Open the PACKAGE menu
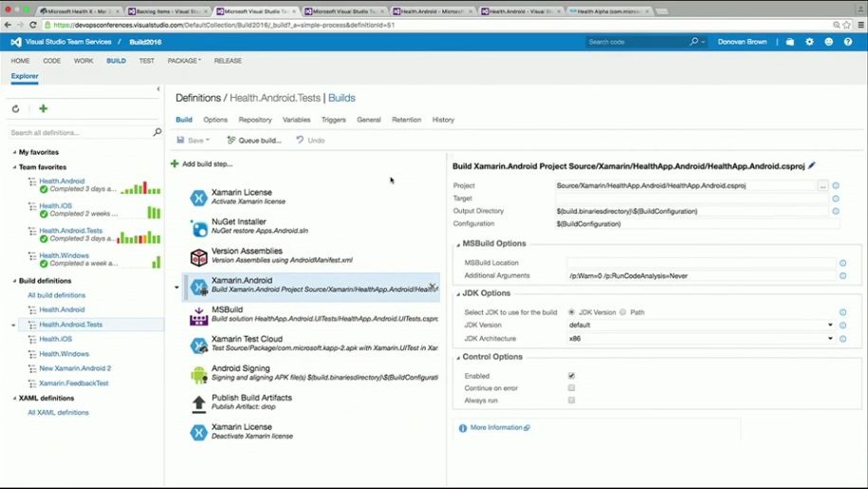Image resolution: width=868 pixels, height=489 pixels. [x=184, y=61]
